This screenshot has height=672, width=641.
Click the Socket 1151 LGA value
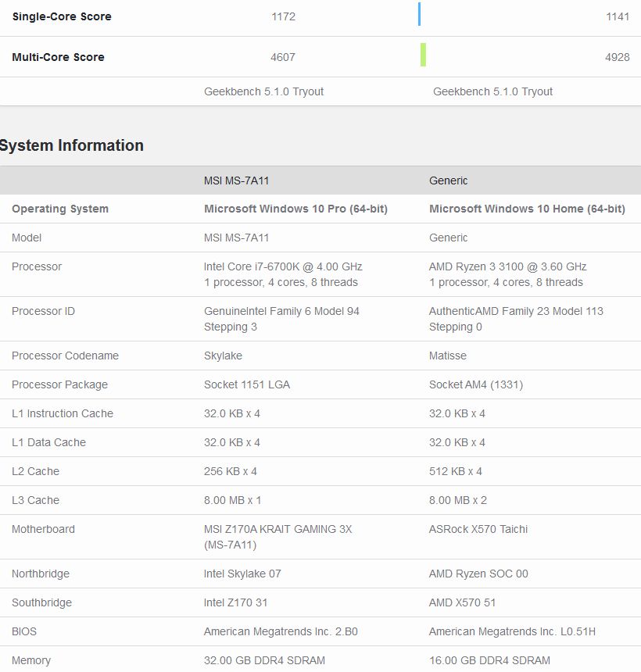click(247, 384)
